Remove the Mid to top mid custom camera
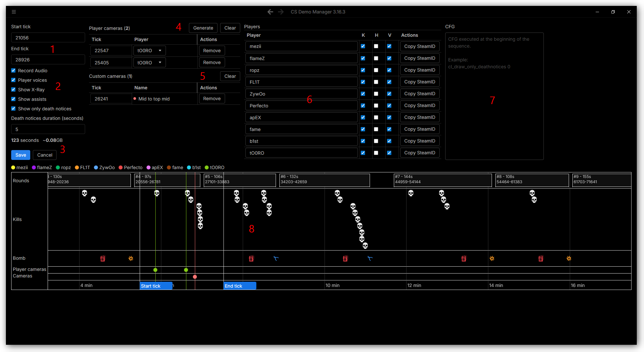This screenshot has height=352, width=644. pos(212,99)
